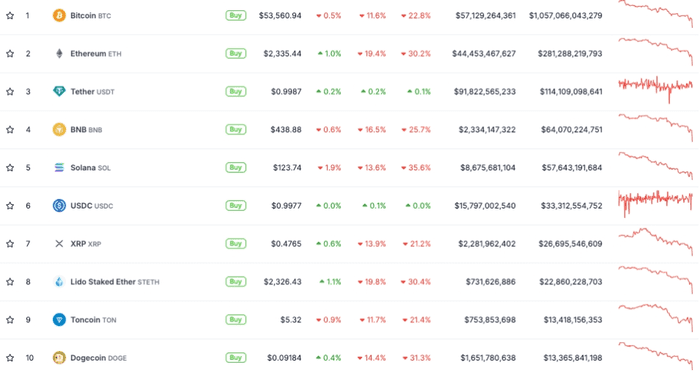
Task: Click the Tether logo icon
Action: [x=59, y=91]
